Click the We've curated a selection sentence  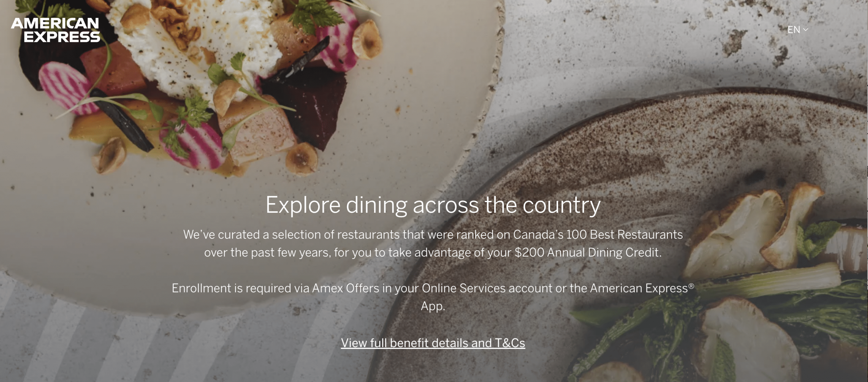(x=433, y=243)
